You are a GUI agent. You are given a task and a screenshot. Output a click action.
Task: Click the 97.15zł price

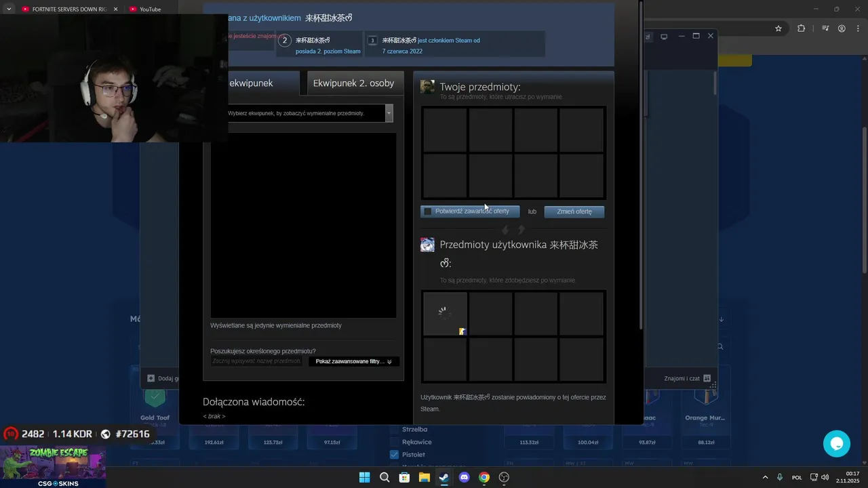(332, 443)
